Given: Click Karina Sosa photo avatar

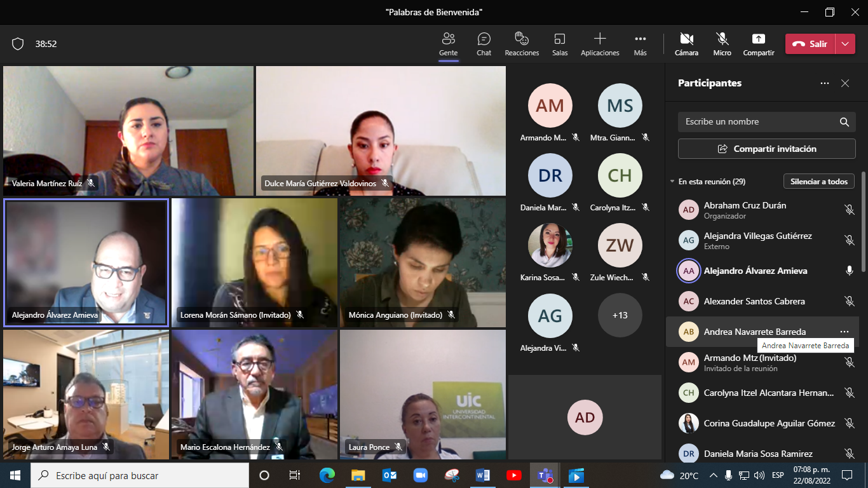Looking at the screenshot, I should coord(550,245).
